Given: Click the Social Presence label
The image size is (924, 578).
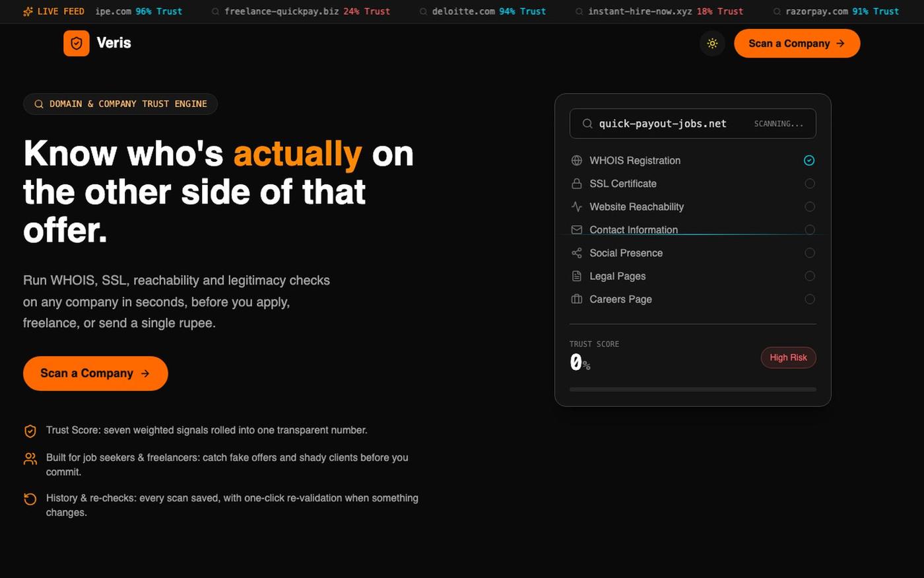Looking at the screenshot, I should click(626, 253).
